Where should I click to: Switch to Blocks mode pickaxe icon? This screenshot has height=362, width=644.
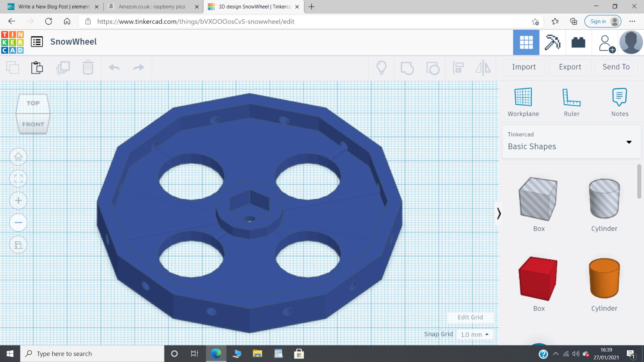pos(552,42)
